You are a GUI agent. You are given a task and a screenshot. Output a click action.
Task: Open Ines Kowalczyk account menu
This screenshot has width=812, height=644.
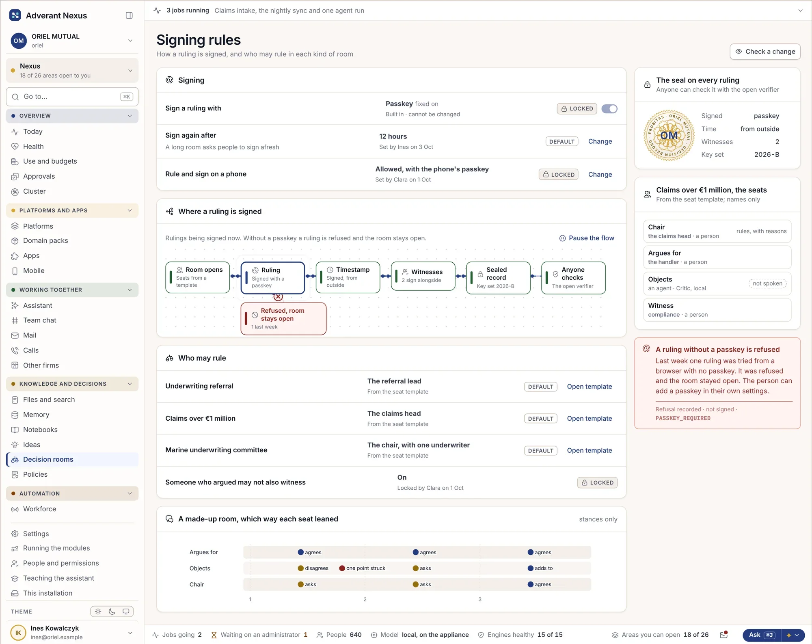click(72, 632)
